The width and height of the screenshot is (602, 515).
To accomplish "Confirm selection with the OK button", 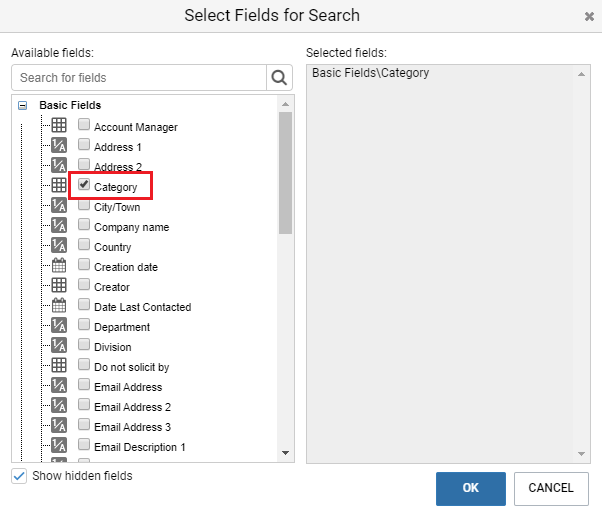I will (x=471, y=489).
